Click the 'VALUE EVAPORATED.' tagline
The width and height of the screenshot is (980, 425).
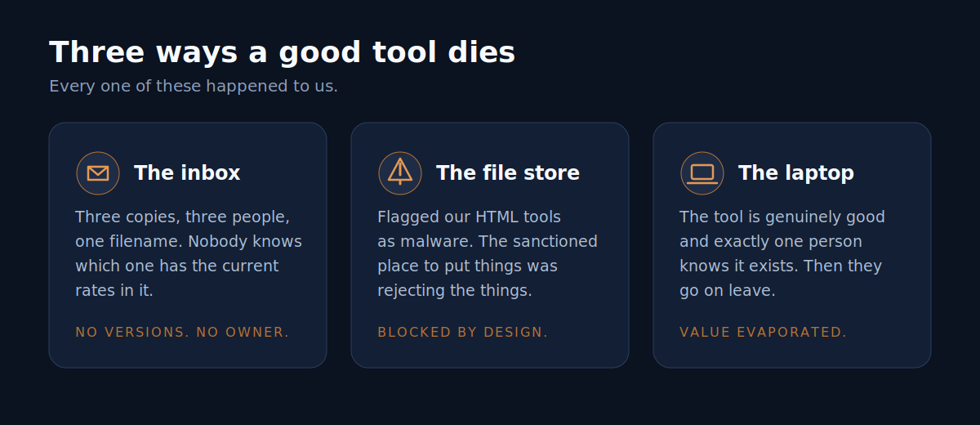[763, 333]
